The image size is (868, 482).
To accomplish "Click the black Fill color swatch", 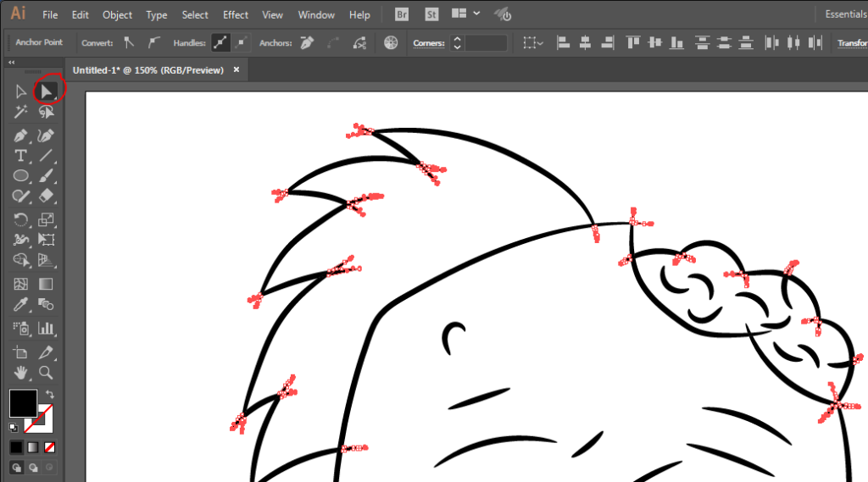I will click(x=23, y=403).
